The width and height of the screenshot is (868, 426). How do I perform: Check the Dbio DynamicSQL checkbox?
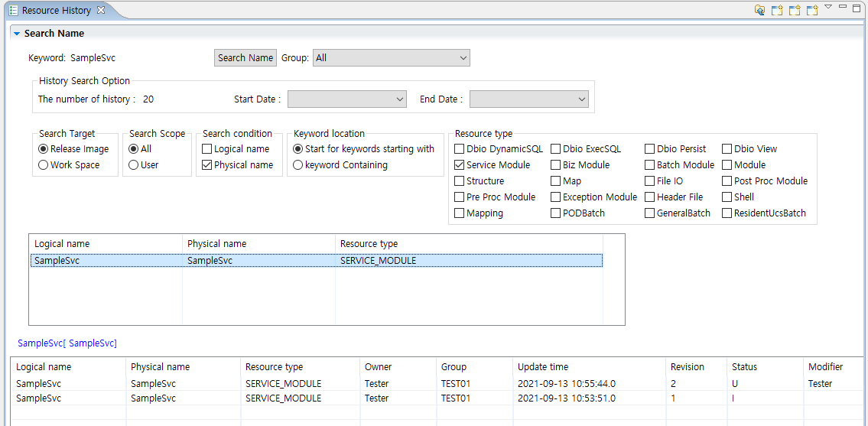pos(460,149)
